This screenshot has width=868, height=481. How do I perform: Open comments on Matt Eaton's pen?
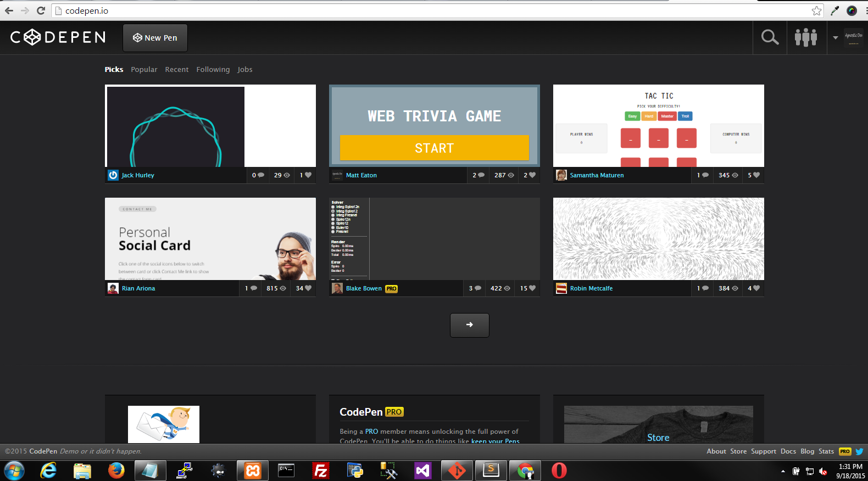pos(478,175)
